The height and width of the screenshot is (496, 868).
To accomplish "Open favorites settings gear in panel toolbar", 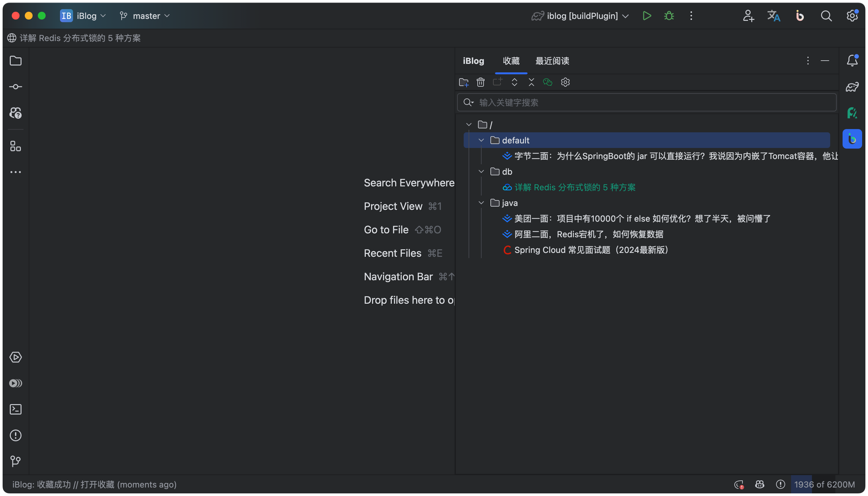I will pos(565,82).
